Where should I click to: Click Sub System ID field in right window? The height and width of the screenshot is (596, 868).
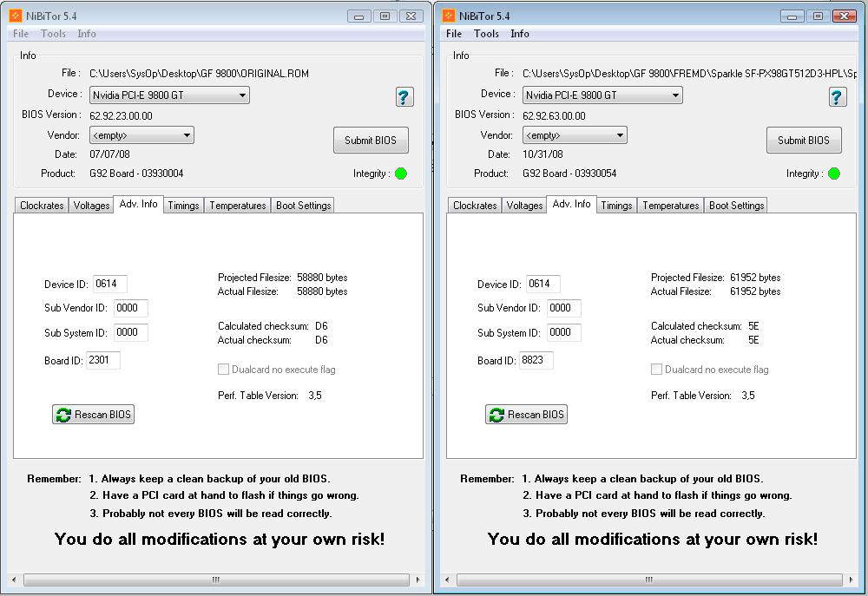pos(564,332)
